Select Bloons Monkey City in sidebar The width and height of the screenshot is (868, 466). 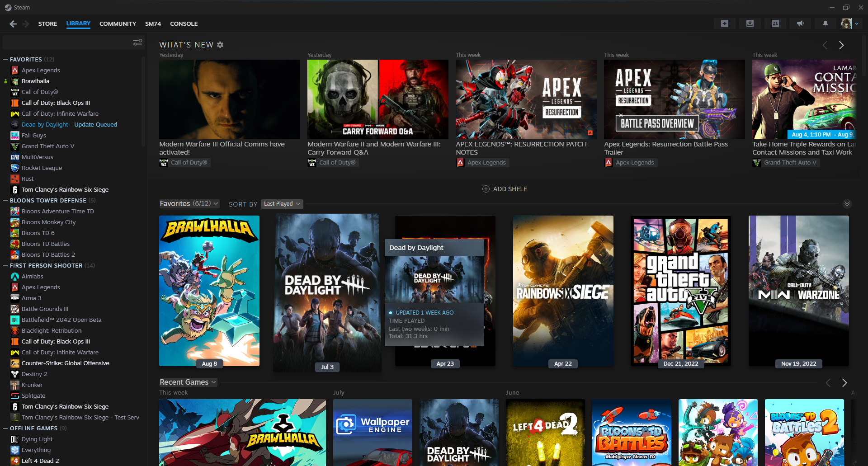pos(48,222)
